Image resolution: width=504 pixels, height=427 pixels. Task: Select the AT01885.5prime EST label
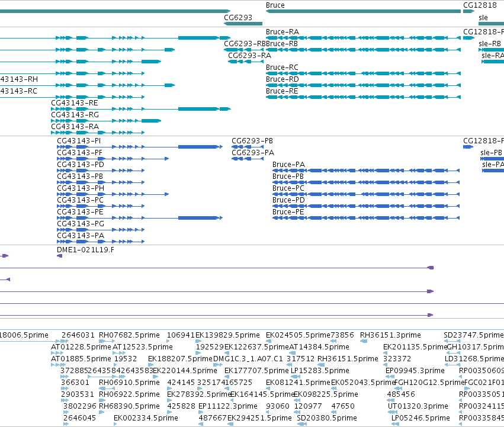click(x=81, y=359)
